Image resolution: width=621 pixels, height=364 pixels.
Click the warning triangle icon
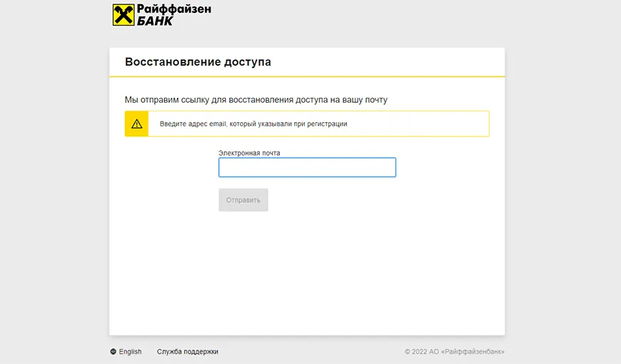tap(136, 123)
